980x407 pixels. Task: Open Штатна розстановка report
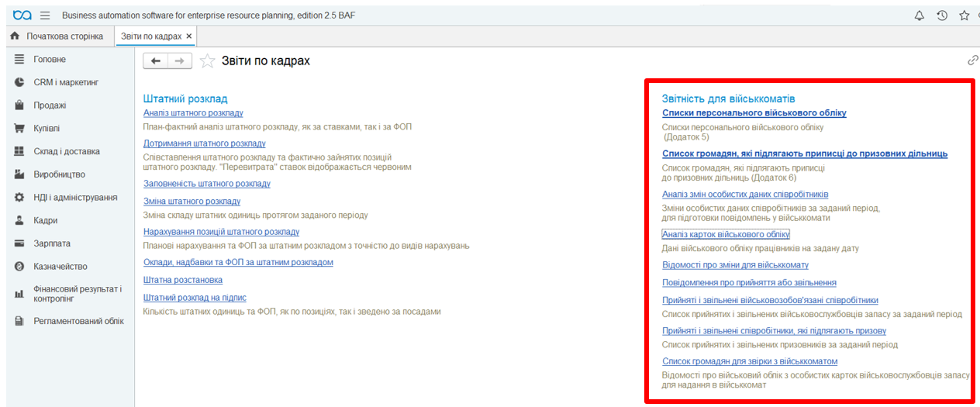click(183, 280)
